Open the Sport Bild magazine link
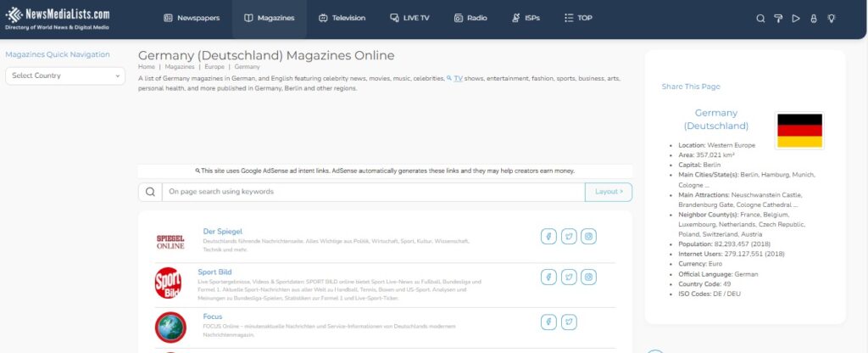 pos(214,272)
